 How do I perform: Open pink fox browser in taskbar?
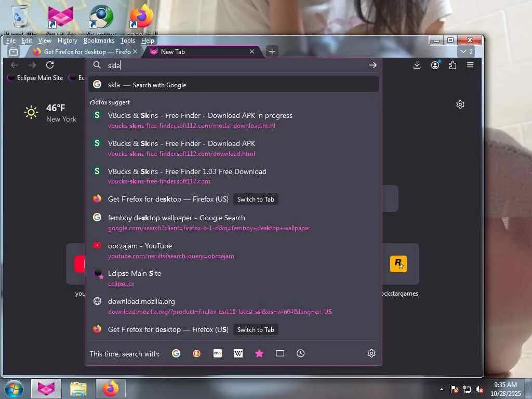46,389
